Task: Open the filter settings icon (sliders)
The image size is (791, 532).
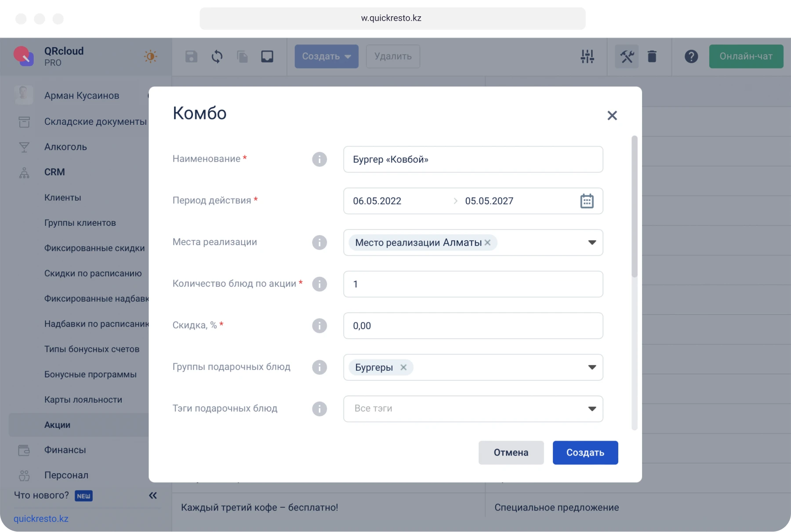Action: click(588, 56)
